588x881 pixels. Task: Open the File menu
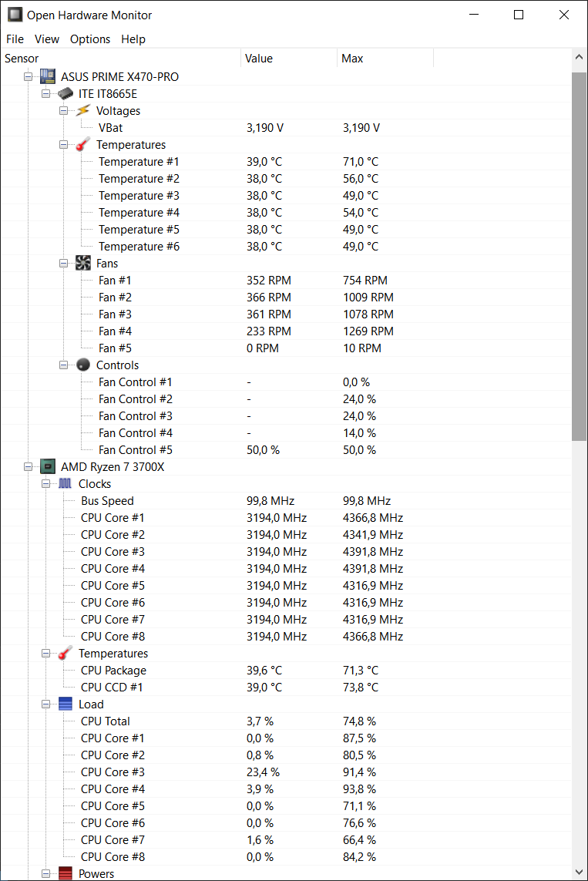tap(15, 39)
